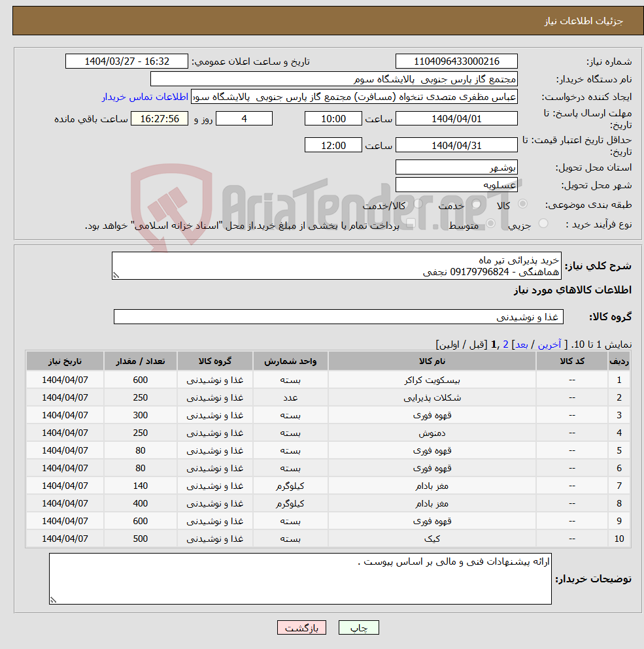Viewport: 644px width, 649px height.
Task: Select the کالا radio option
Action: point(522,203)
